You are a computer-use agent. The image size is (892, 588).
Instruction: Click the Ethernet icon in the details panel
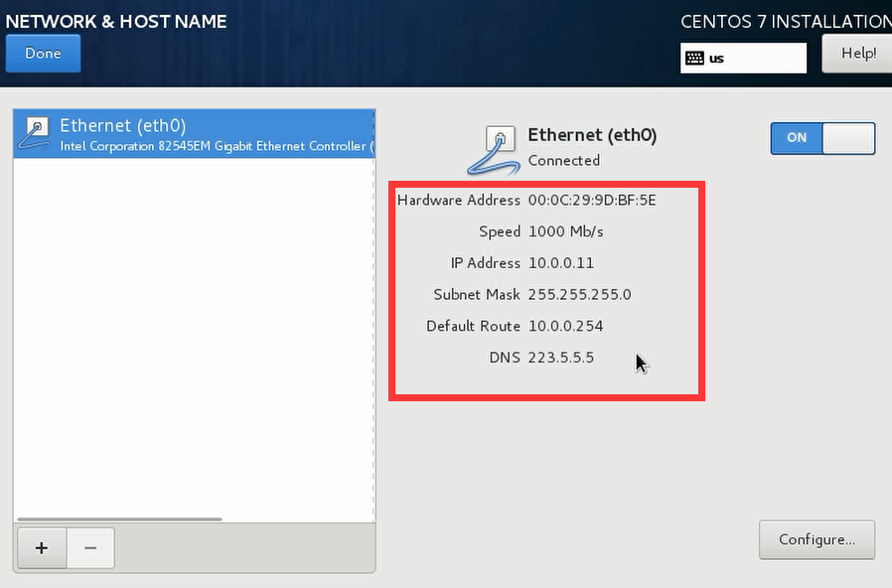click(495, 148)
